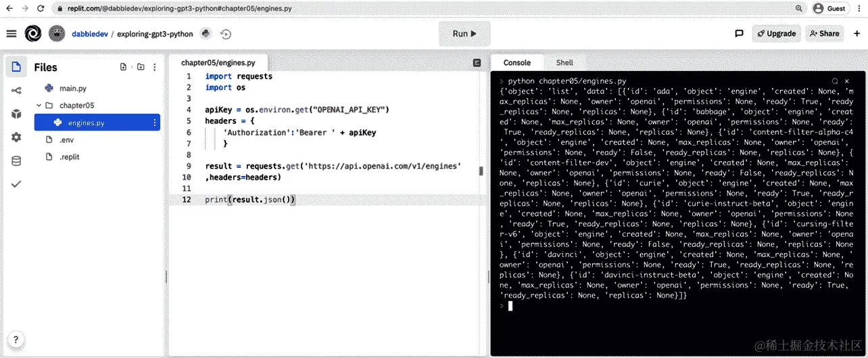Click the splitter handle between editor and console

point(488,277)
